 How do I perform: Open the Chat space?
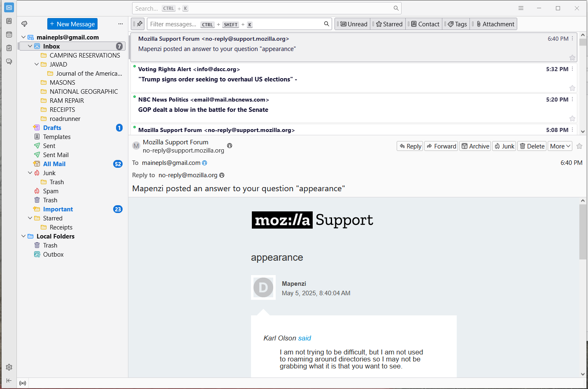tap(9, 62)
